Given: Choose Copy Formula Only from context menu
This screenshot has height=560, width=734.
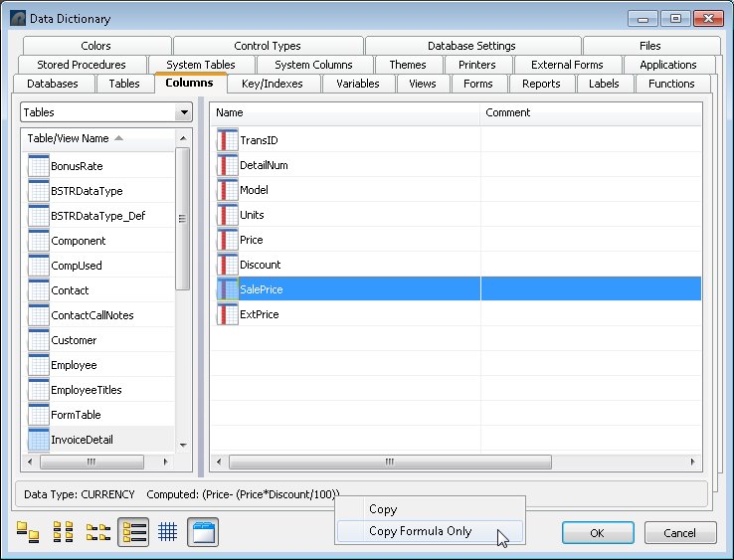Looking at the screenshot, I should [420, 531].
